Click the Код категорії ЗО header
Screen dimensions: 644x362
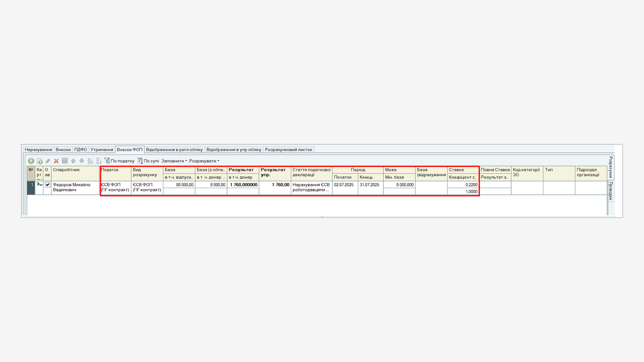tap(527, 173)
